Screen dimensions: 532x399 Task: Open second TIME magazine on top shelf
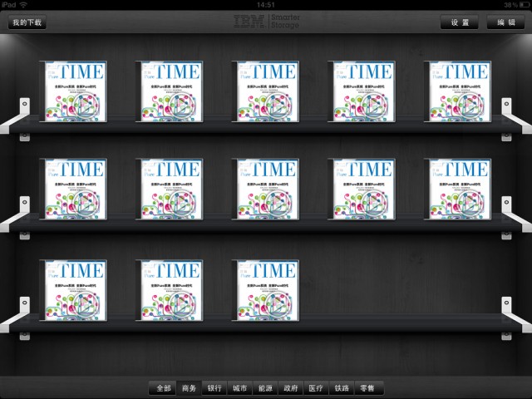(170, 91)
